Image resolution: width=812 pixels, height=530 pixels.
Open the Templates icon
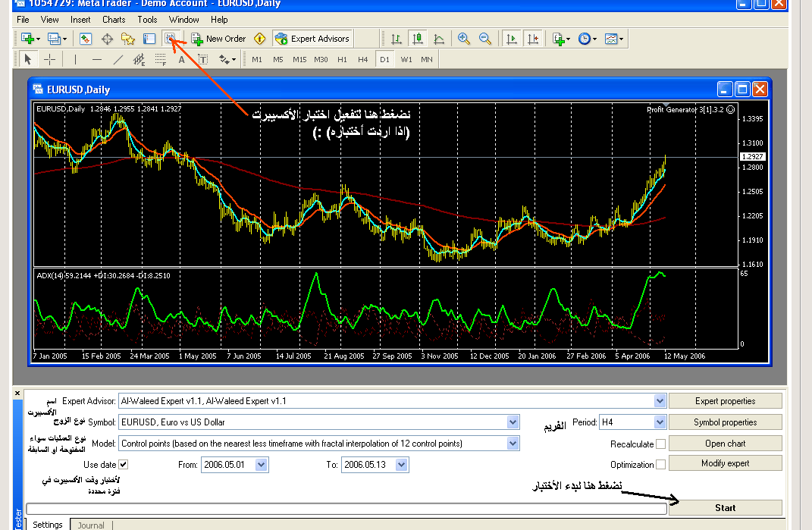click(x=611, y=39)
